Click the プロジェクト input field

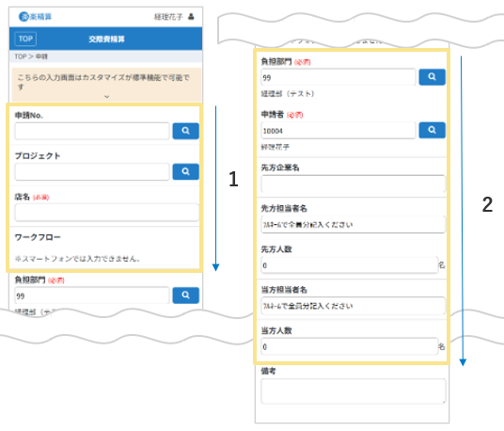click(x=92, y=172)
